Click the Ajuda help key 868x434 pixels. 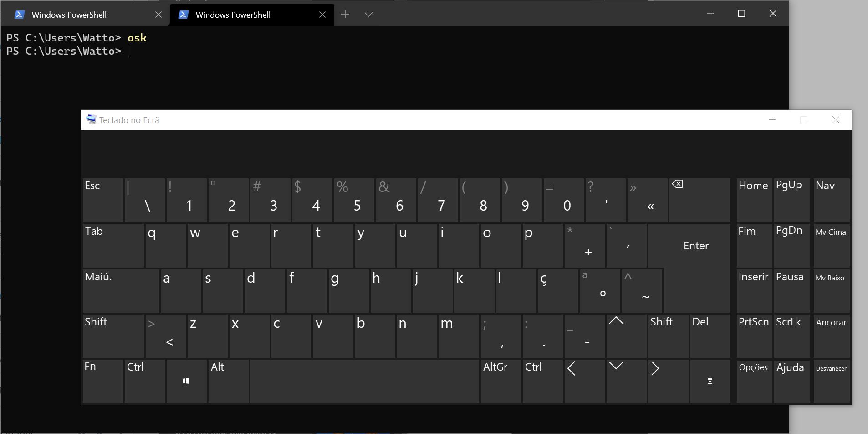pyautogui.click(x=792, y=381)
